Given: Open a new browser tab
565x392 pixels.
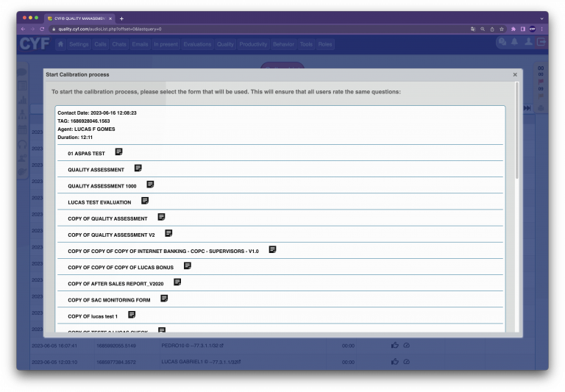Looking at the screenshot, I should coord(121,18).
